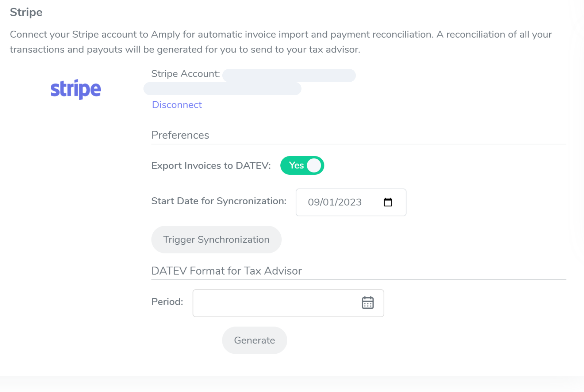Click the DATEV Format for Tax Advisor header
The width and height of the screenshot is (584, 392).
(226, 271)
